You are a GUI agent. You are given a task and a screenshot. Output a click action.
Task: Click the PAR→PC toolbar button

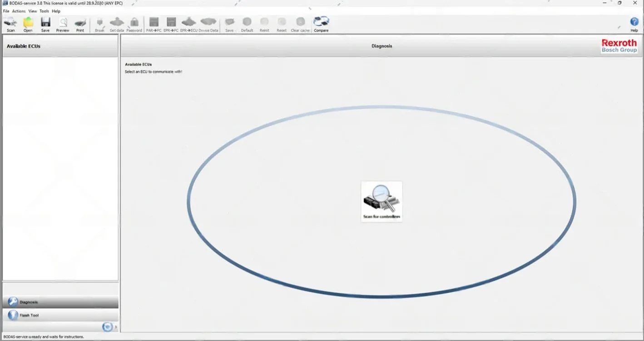[154, 24]
